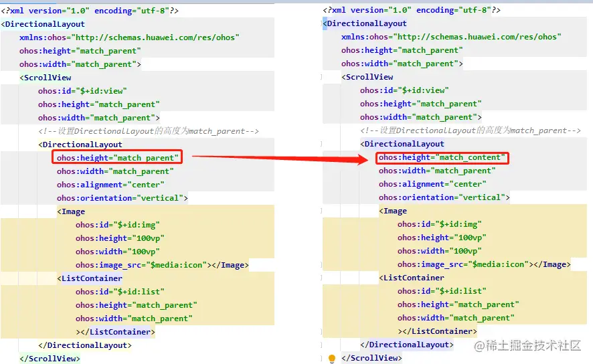Image resolution: width=593 pixels, height=364 pixels.
Task: Click ohos:id="$+id:img" in left pane
Action: pos(117,225)
